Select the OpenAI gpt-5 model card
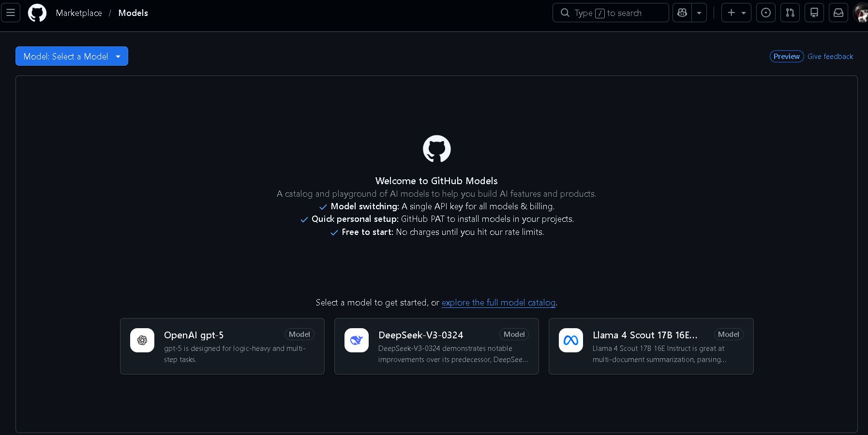The image size is (868, 435). [x=222, y=346]
